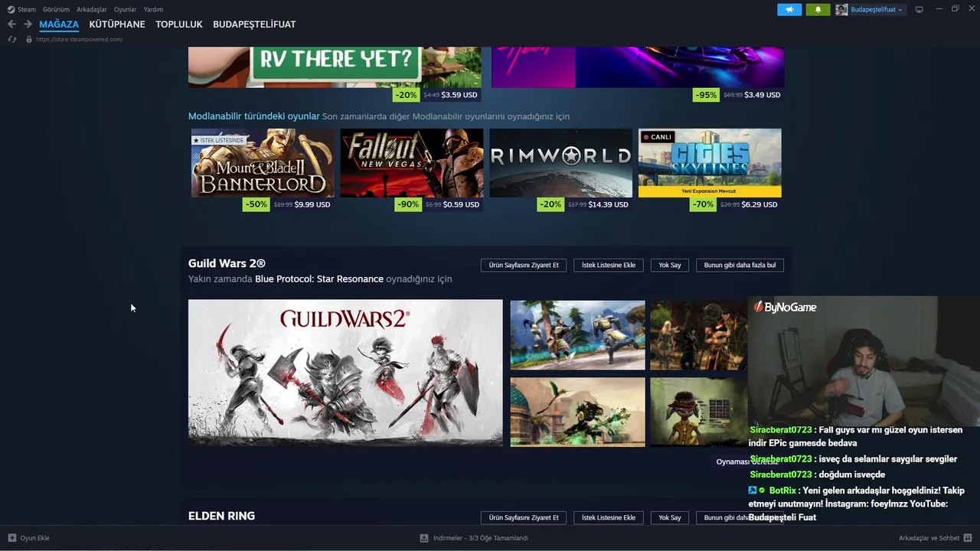Image resolution: width=980 pixels, height=551 pixels.
Task: Click the -90% $0.59 USD Fallout price
Action: pos(439,204)
